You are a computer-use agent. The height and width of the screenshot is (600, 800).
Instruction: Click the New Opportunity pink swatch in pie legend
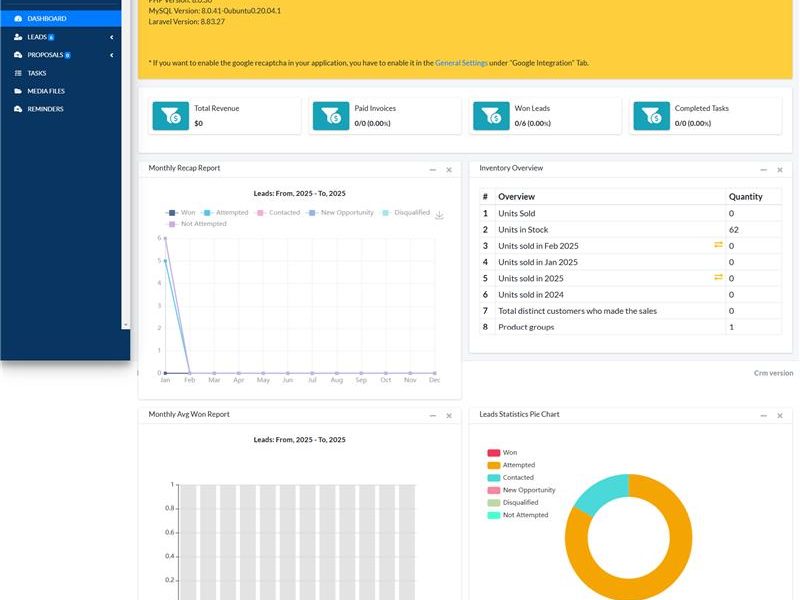tap(493, 490)
